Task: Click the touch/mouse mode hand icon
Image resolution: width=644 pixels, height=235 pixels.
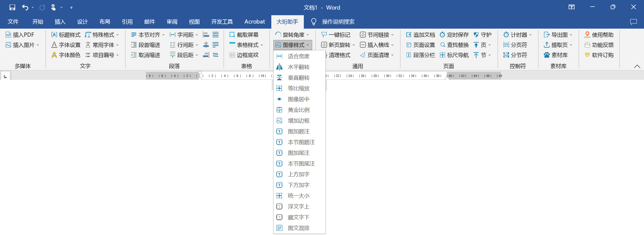Action: click(x=53, y=7)
